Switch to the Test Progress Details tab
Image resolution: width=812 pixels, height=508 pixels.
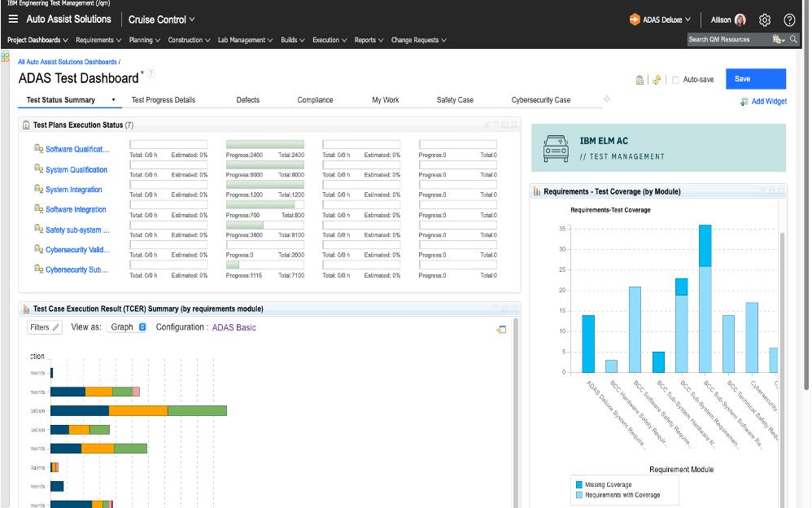[163, 100]
